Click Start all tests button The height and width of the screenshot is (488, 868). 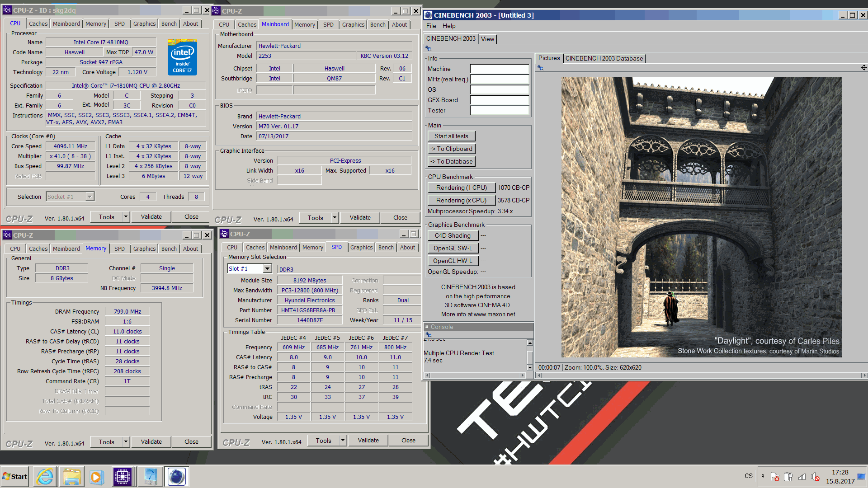click(451, 136)
